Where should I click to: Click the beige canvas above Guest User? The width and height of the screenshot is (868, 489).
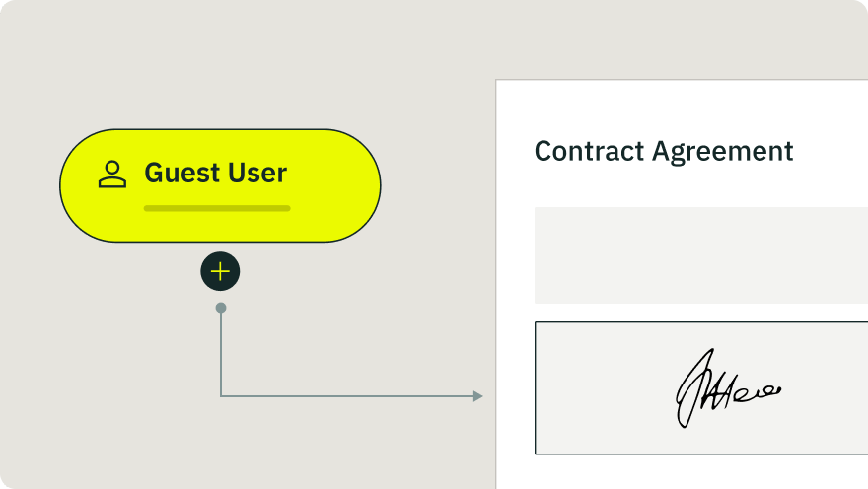(220, 64)
